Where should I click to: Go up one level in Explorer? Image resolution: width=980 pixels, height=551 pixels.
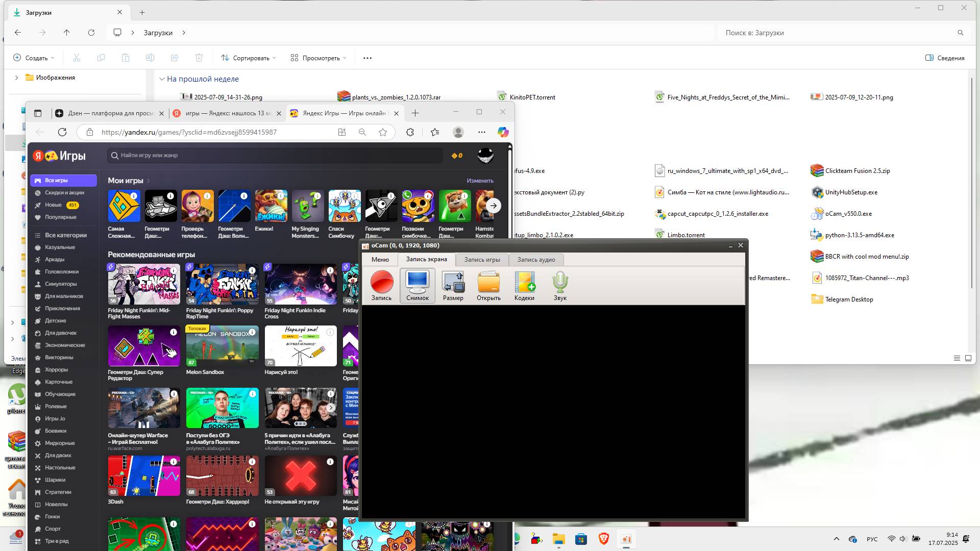click(x=66, y=33)
